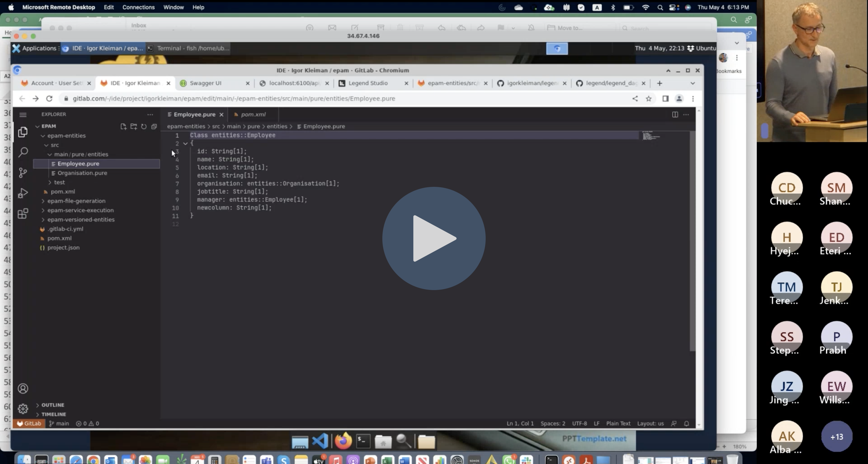This screenshot has width=868, height=464.
Task: Switch to the pom.xml editor tab
Action: point(253,115)
